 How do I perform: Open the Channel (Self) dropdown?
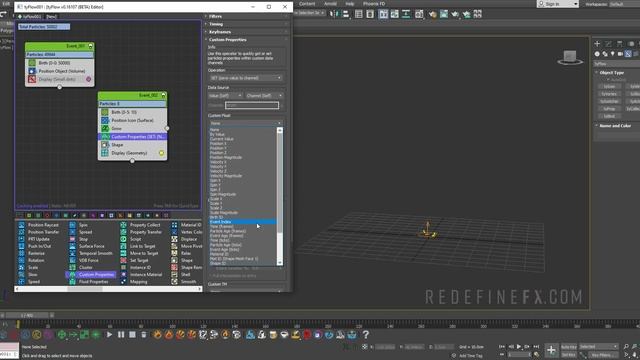[x=264, y=96]
